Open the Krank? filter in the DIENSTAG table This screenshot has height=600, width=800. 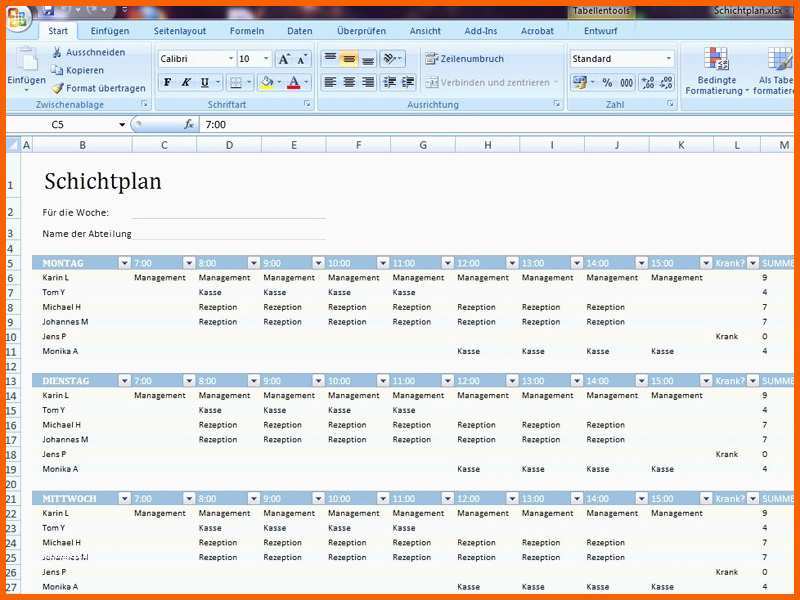pos(753,381)
